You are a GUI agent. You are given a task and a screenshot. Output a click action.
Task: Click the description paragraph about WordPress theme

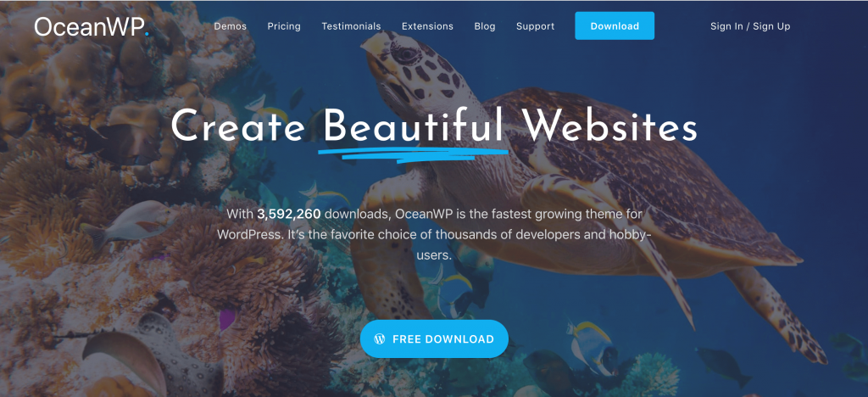(434, 234)
